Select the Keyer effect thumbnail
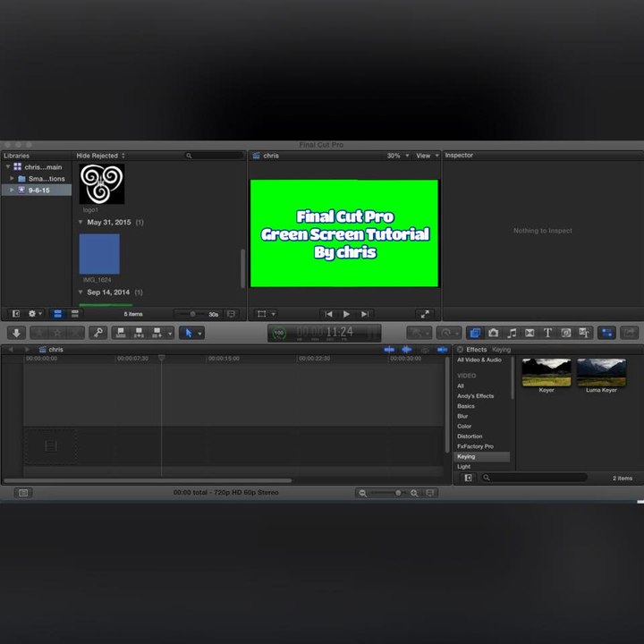This screenshot has width=644, height=644. click(x=547, y=372)
